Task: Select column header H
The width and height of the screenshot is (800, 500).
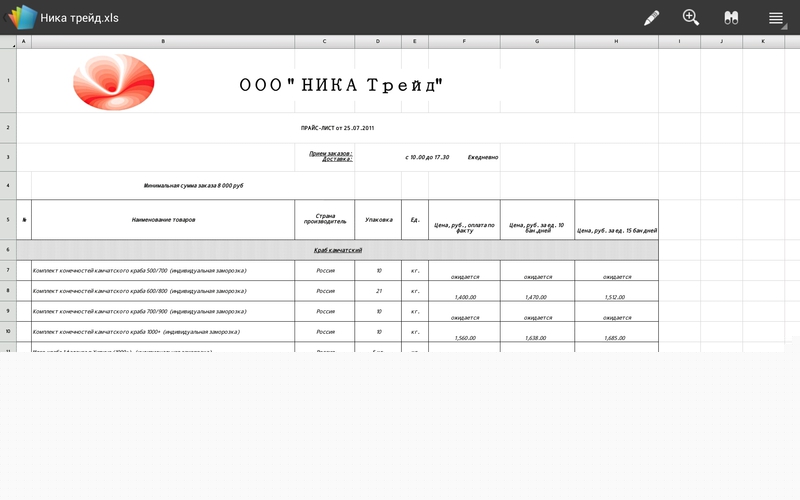Action: 616,41
